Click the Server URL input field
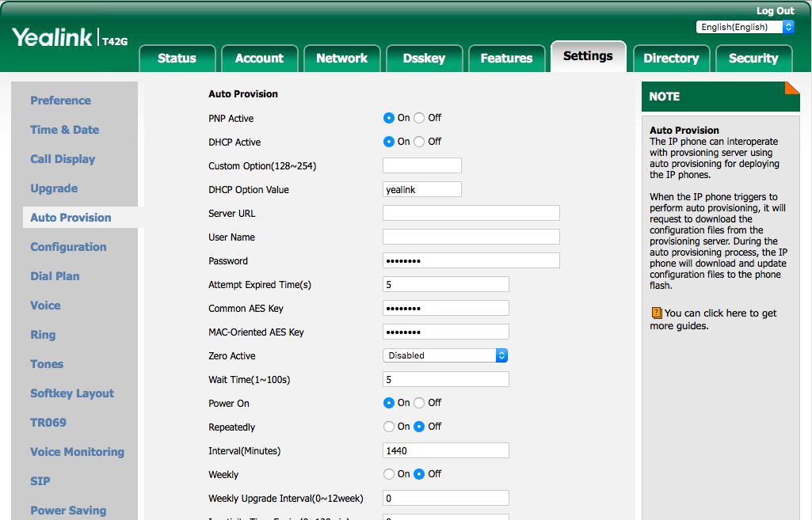Image resolution: width=812 pixels, height=520 pixels. coord(471,213)
